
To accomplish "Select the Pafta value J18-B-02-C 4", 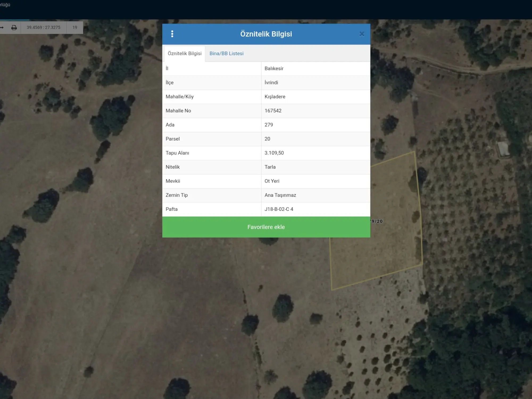I will click(279, 209).
